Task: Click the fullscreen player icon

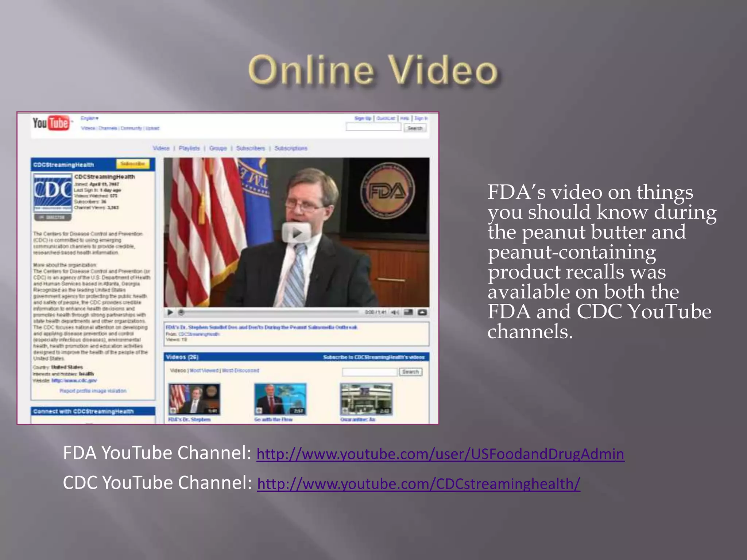Action: point(422,312)
